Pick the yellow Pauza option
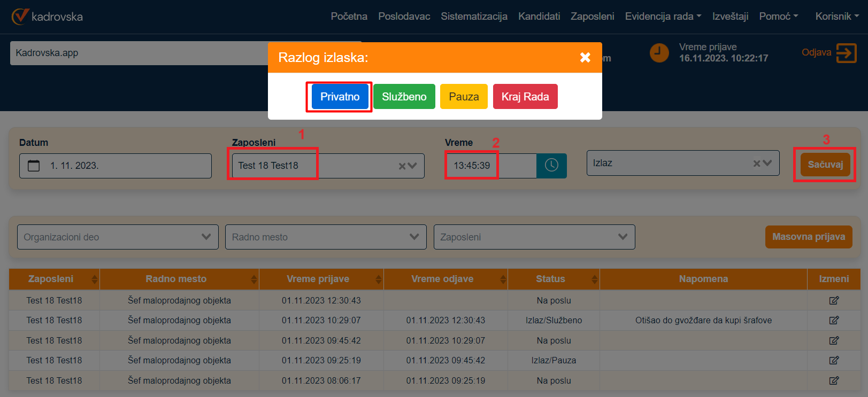 464,97
